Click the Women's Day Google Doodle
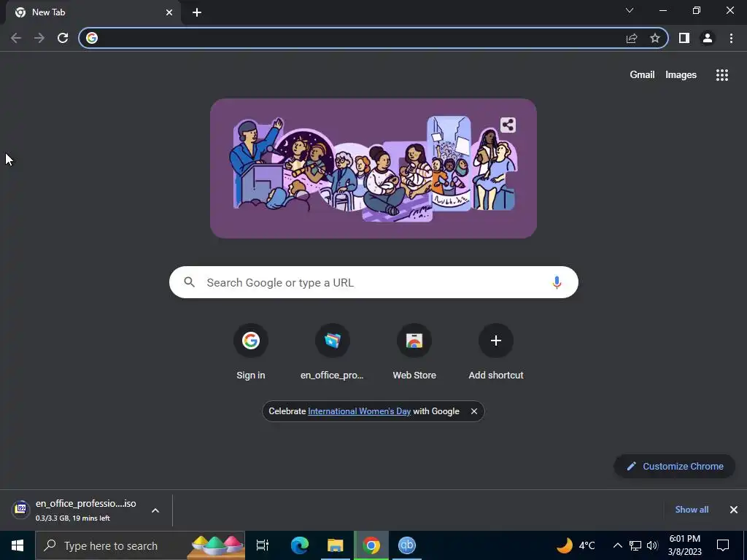This screenshot has height=560, width=747. [373, 168]
